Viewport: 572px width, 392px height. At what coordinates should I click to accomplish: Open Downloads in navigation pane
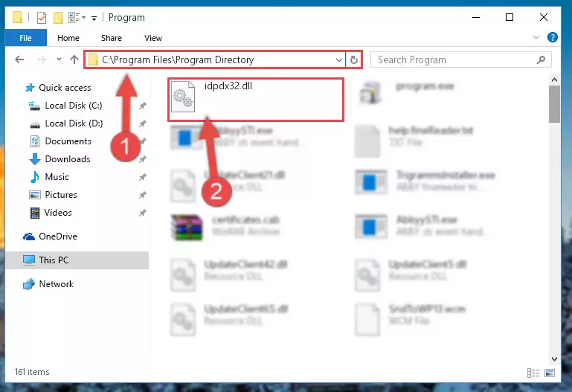tap(68, 159)
